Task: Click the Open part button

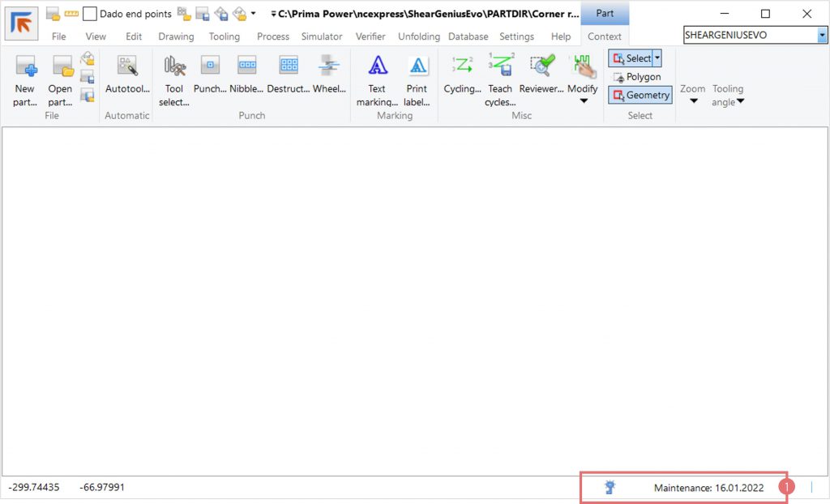Action: tap(60, 68)
